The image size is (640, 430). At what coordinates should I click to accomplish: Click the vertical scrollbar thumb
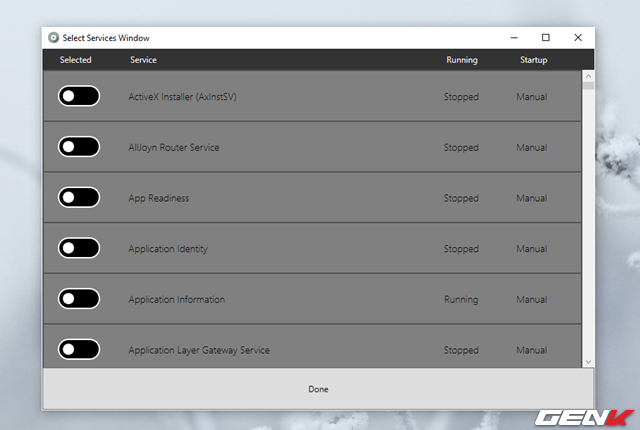pos(588,86)
